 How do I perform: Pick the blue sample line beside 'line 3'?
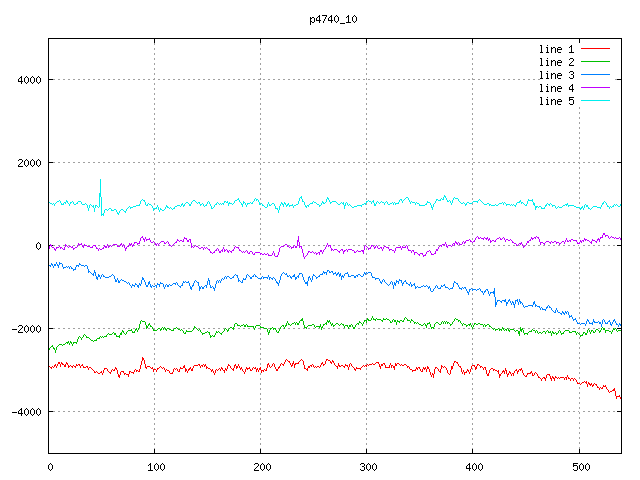tap(595, 75)
